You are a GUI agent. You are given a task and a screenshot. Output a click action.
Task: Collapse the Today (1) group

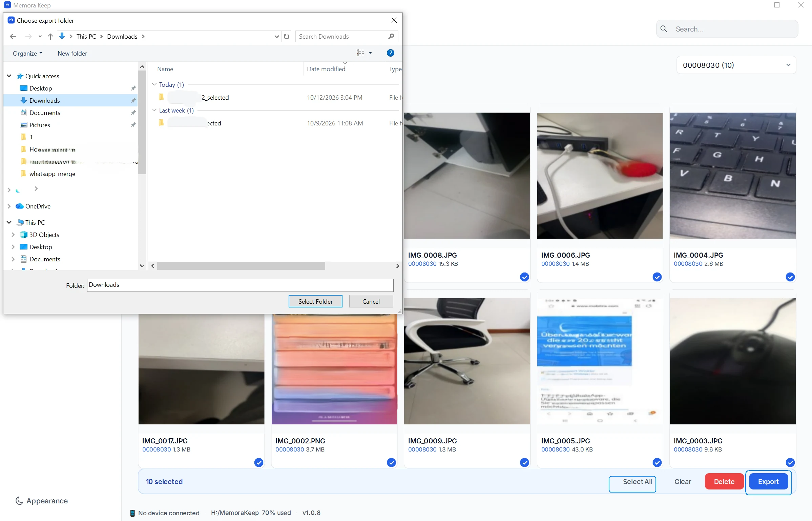(x=154, y=84)
